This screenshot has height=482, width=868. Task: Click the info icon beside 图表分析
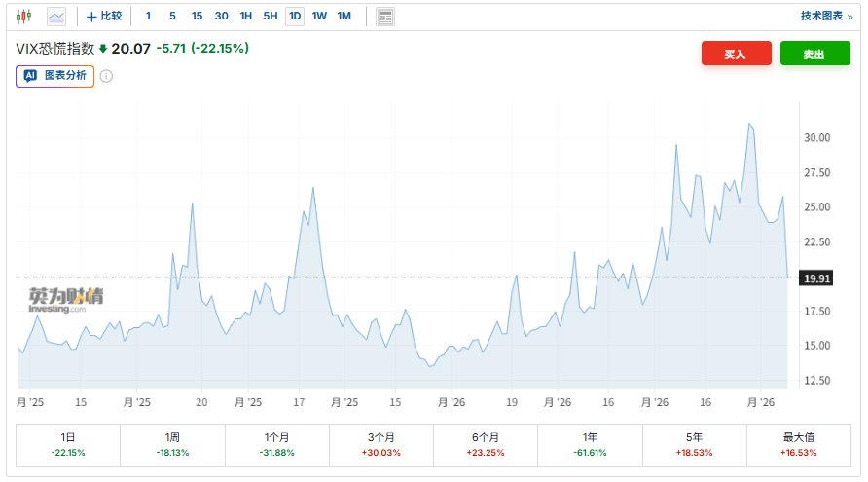point(107,76)
